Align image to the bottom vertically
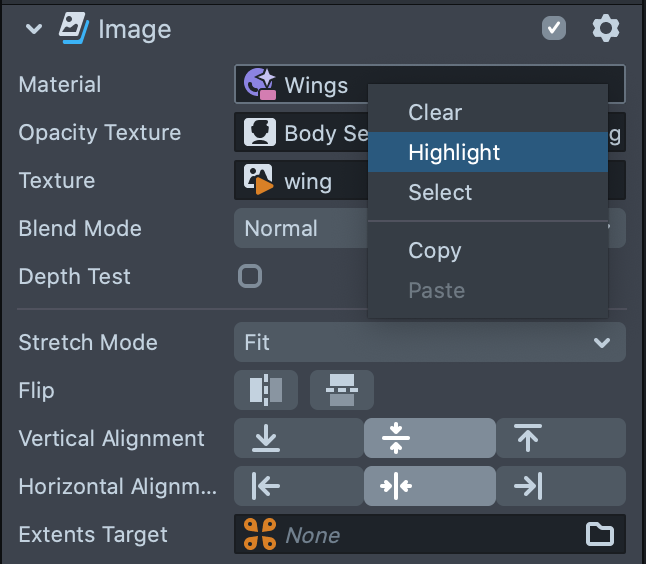The image size is (646, 564). (299, 438)
